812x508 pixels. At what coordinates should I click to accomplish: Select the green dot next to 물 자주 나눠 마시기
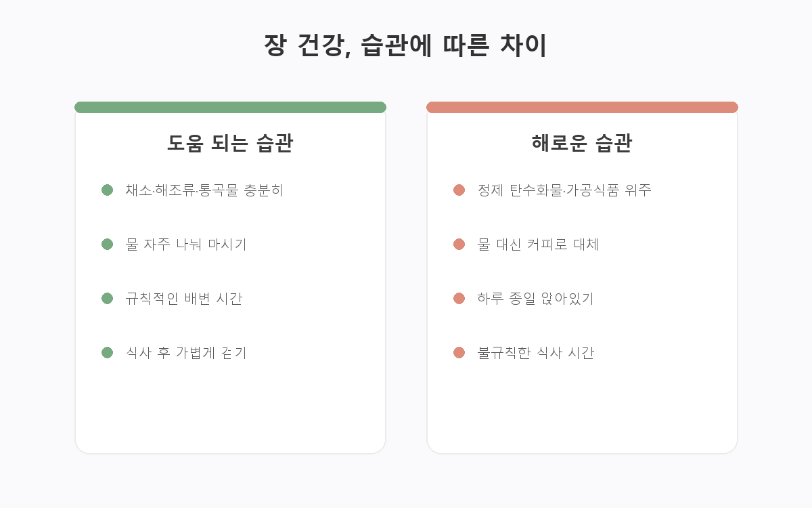tap(107, 245)
